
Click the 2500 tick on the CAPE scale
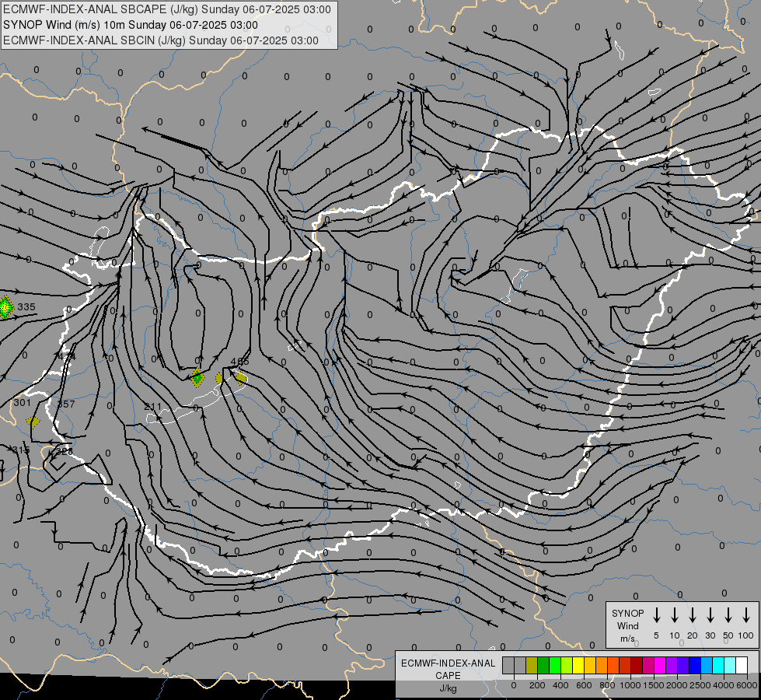pos(700,685)
